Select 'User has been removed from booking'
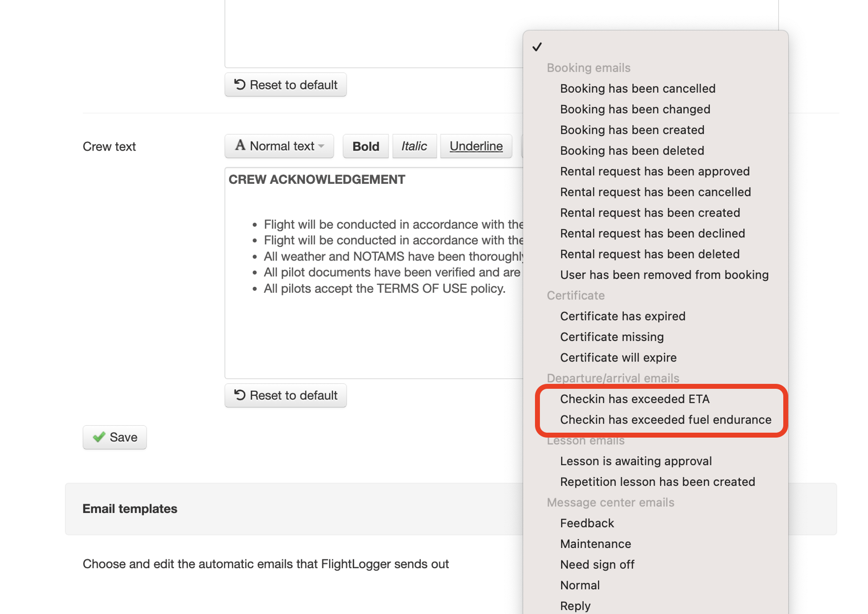The width and height of the screenshot is (868, 614). (664, 275)
